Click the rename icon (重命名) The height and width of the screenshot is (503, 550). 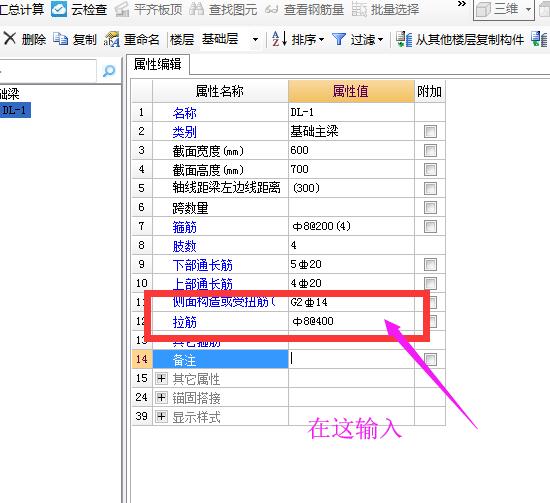[x=112, y=39]
